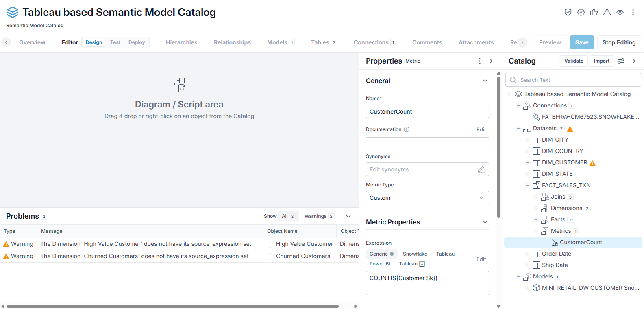Click the CustomerCount metric sigma icon
Screen dimensions: 644x309
tap(555, 242)
